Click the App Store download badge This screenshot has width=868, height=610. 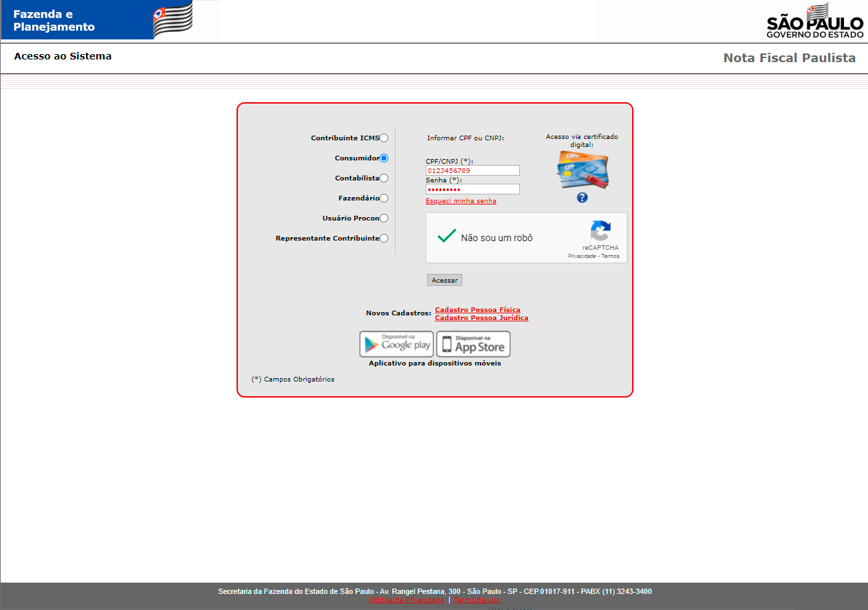[x=473, y=344]
